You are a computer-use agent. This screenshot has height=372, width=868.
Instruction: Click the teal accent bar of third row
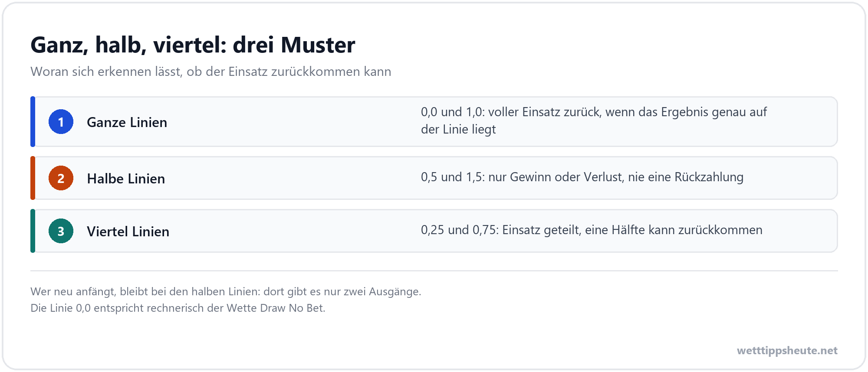33,231
